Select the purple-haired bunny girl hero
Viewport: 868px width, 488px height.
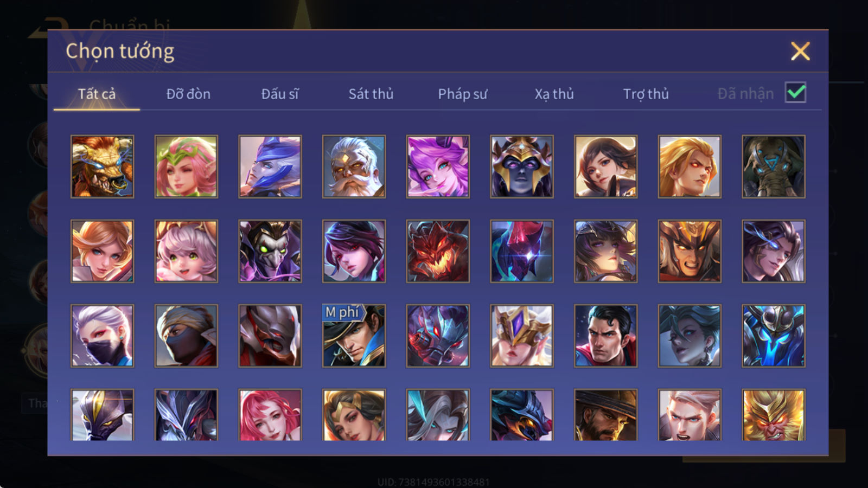pos(438,166)
